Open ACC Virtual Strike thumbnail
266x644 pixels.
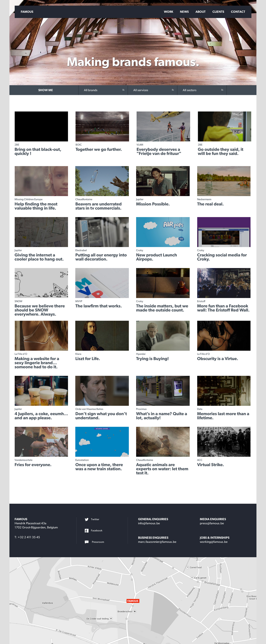tap(224, 442)
